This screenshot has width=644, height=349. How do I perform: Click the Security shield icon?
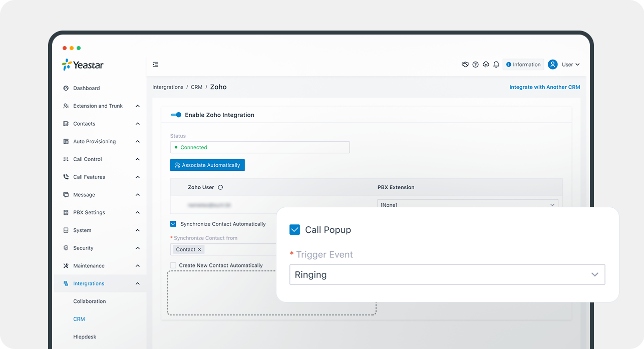(66, 248)
